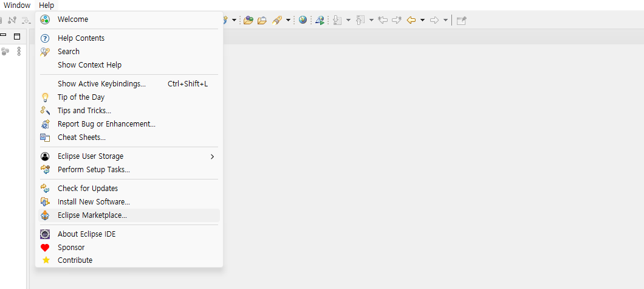Open the Search icon dropdown arrow
Image resolution: width=644 pixels, height=289 pixels.
point(288,20)
